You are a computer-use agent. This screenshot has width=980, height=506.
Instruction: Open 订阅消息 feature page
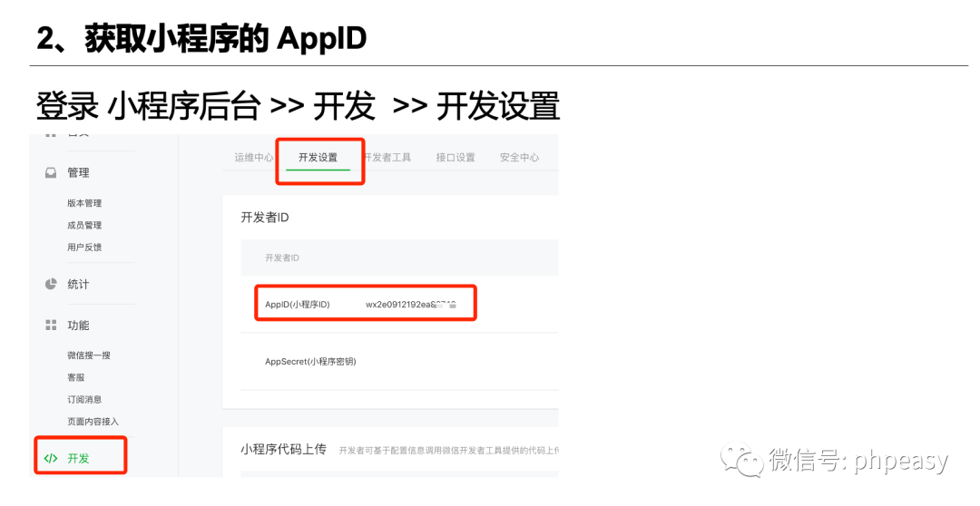(x=84, y=399)
